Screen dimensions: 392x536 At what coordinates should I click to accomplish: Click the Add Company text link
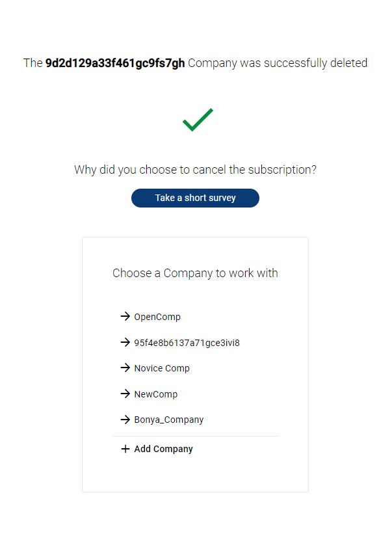coord(163,449)
